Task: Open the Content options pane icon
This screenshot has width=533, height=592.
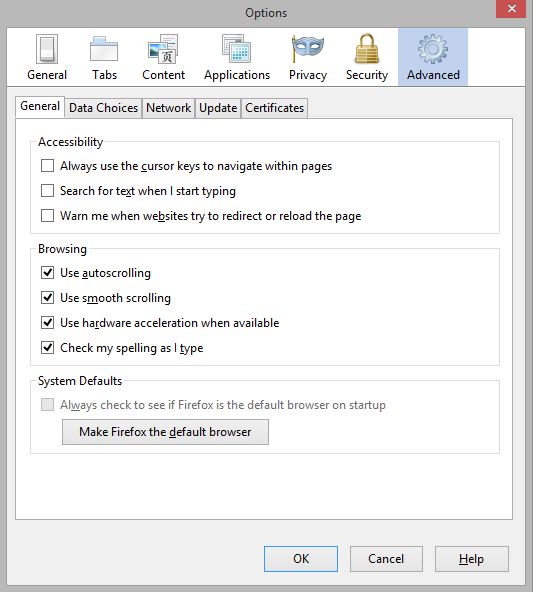Action: (x=163, y=57)
